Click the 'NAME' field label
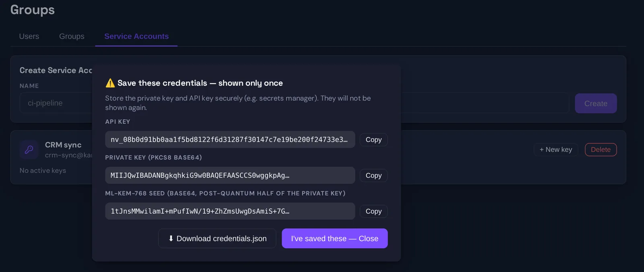The image size is (644, 272). pyautogui.click(x=29, y=86)
